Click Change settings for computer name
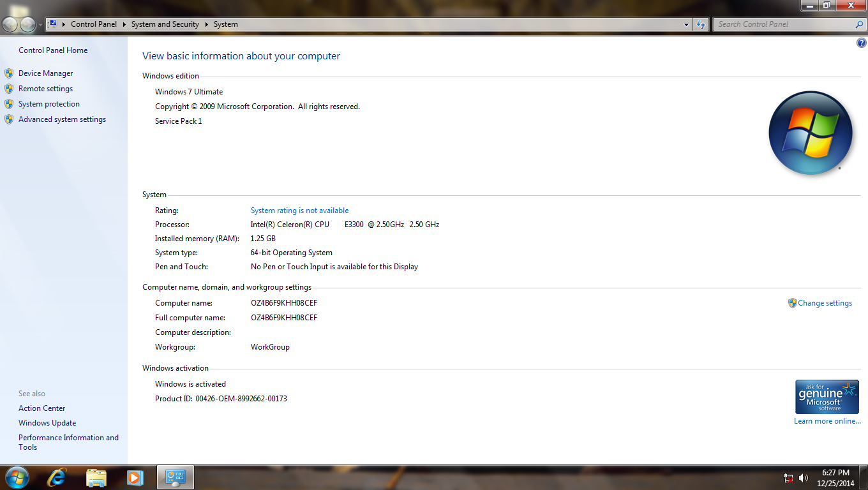 pyautogui.click(x=825, y=303)
